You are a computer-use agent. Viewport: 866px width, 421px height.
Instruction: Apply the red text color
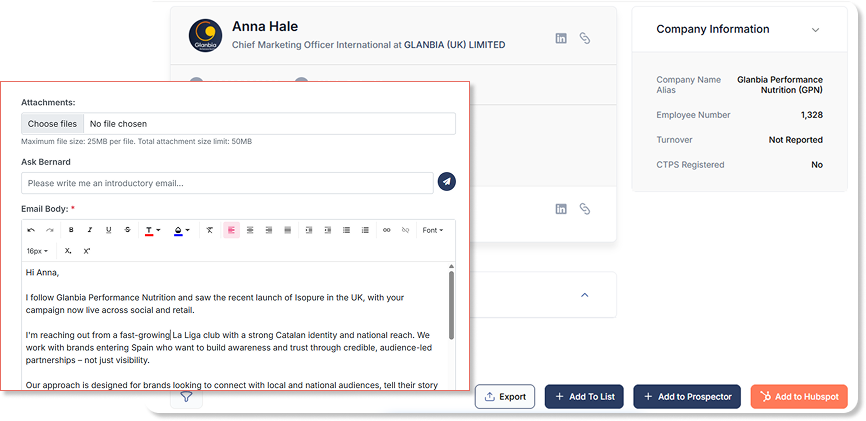[149, 230]
